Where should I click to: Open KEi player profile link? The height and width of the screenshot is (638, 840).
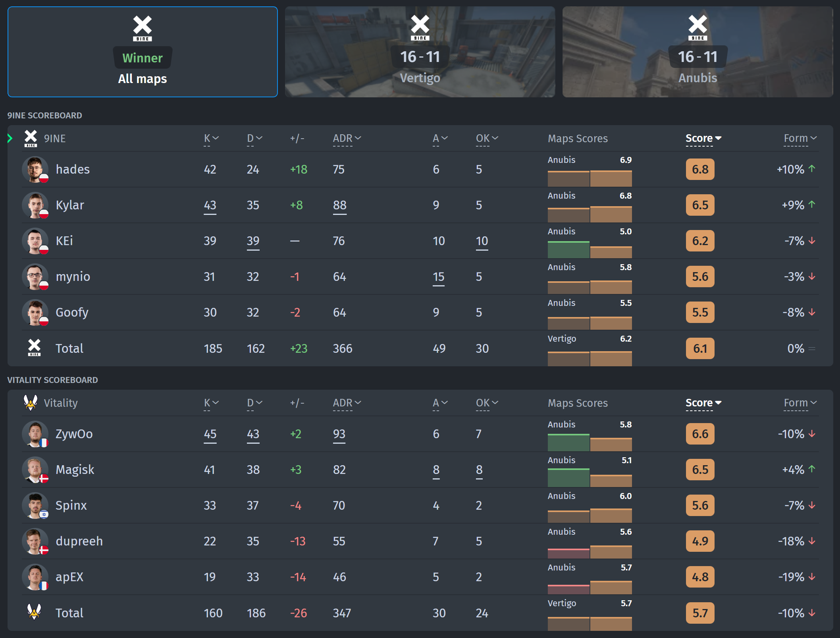[64, 241]
